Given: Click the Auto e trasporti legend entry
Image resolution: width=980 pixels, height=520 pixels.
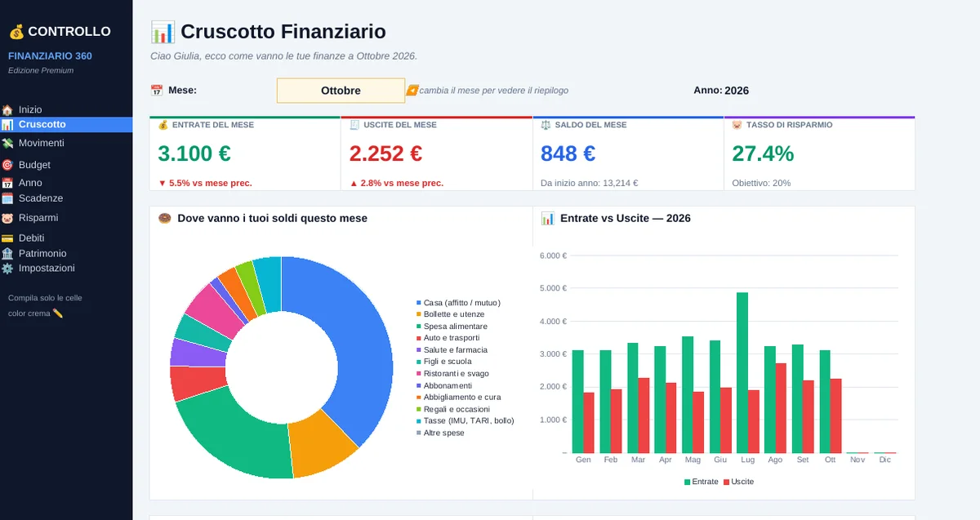Looking at the screenshot, I should [448, 338].
